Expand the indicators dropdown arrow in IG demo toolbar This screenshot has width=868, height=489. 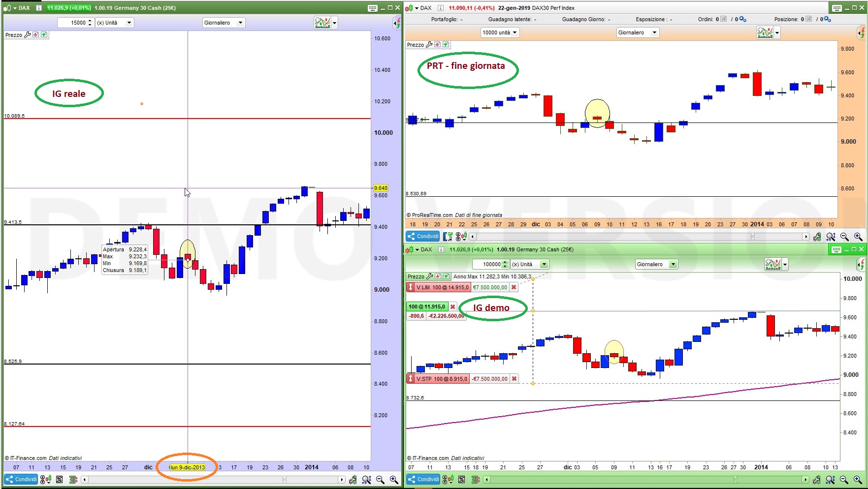pos(785,264)
